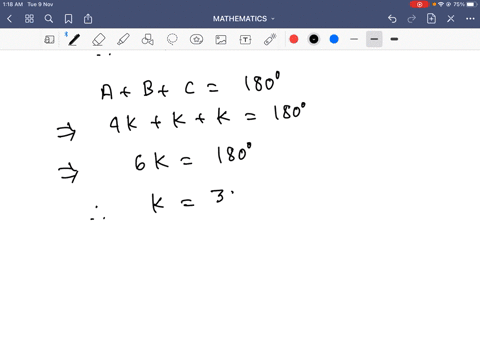
Task: Open the thumbnails grid view
Action: point(29,19)
